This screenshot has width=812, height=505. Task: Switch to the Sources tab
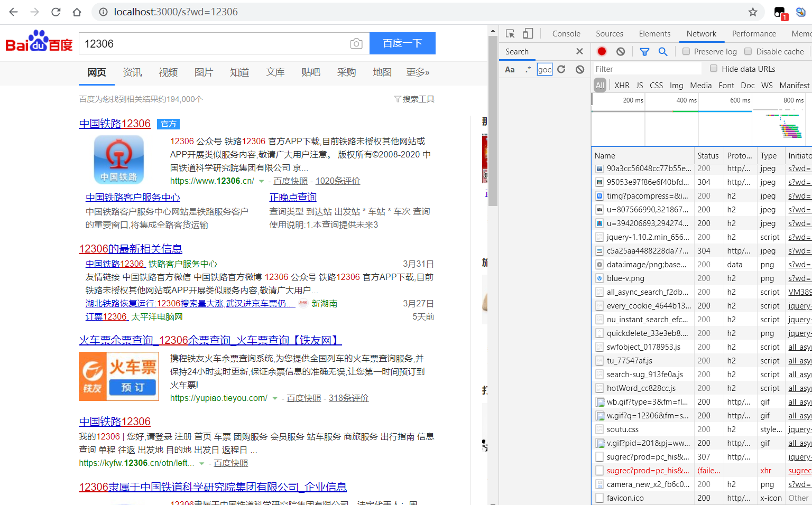pos(610,33)
